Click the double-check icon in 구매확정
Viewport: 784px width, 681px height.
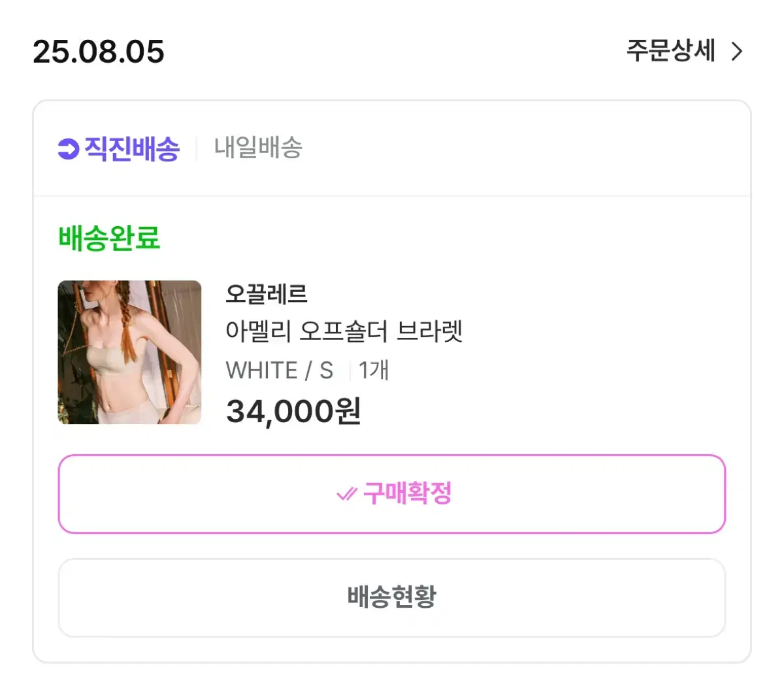(x=346, y=494)
